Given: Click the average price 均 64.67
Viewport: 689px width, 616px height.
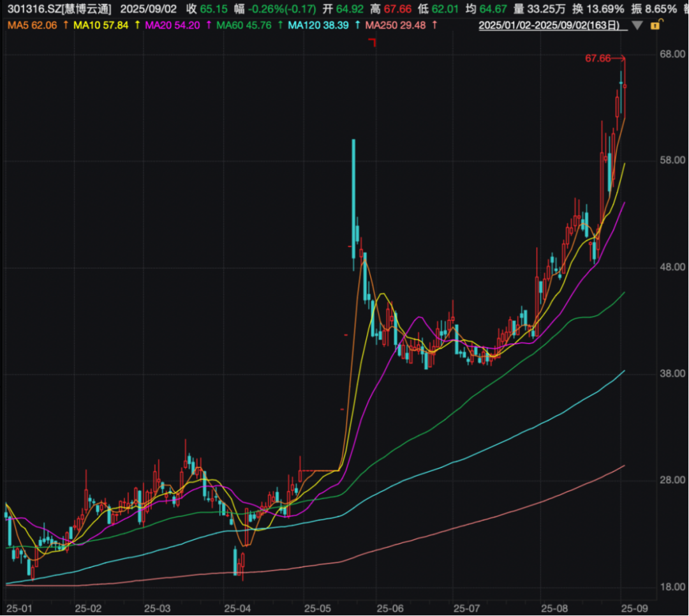Looking at the screenshot, I should pyautogui.click(x=486, y=9).
